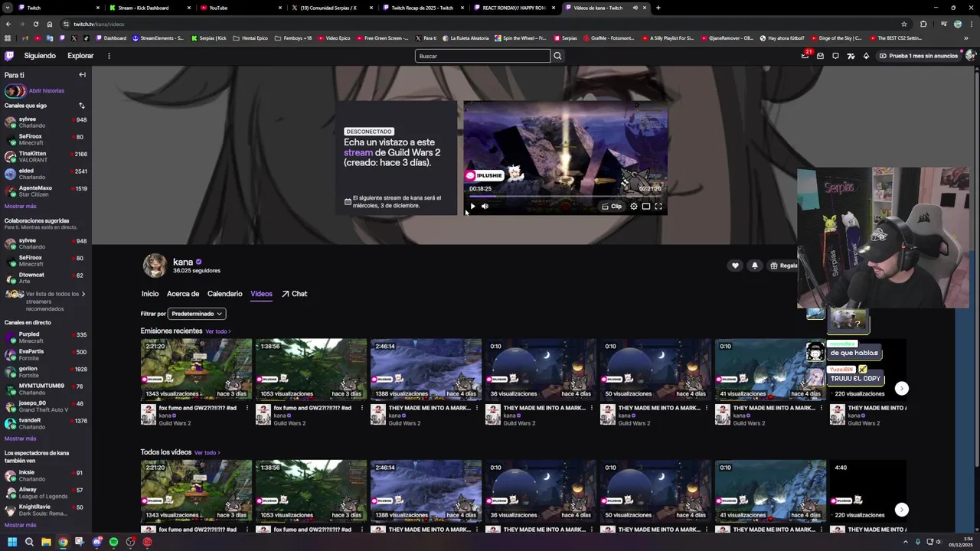Open the Prime loot crown icon with 21 badge
The width and height of the screenshot is (980, 551).
(805, 56)
